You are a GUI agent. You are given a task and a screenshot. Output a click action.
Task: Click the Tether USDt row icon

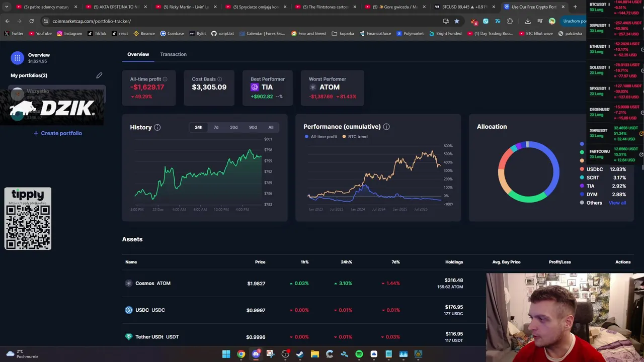[x=129, y=337]
